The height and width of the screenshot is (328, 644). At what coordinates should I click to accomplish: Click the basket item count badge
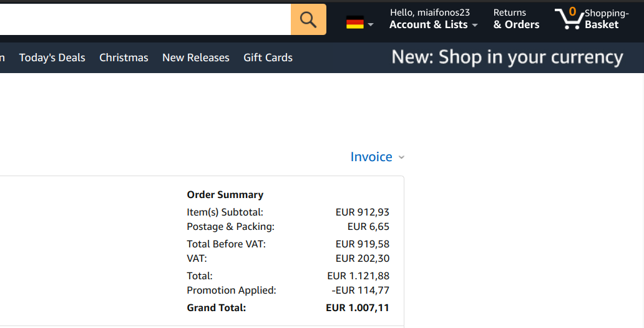tap(572, 12)
